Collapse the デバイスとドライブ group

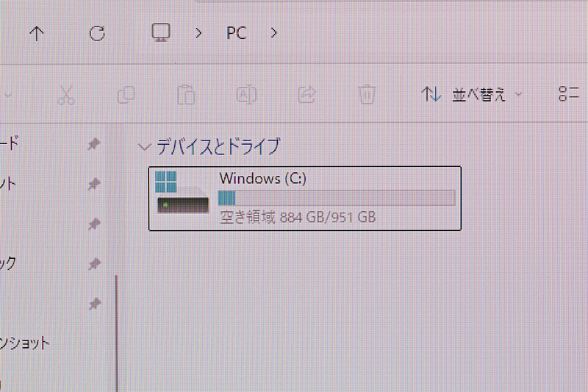[x=144, y=146]
